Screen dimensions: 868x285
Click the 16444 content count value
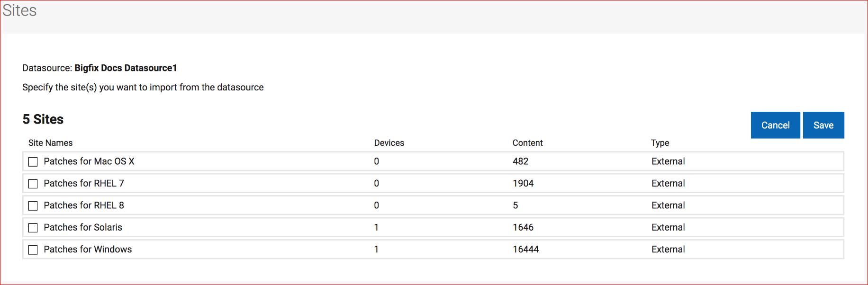[525, 249]
